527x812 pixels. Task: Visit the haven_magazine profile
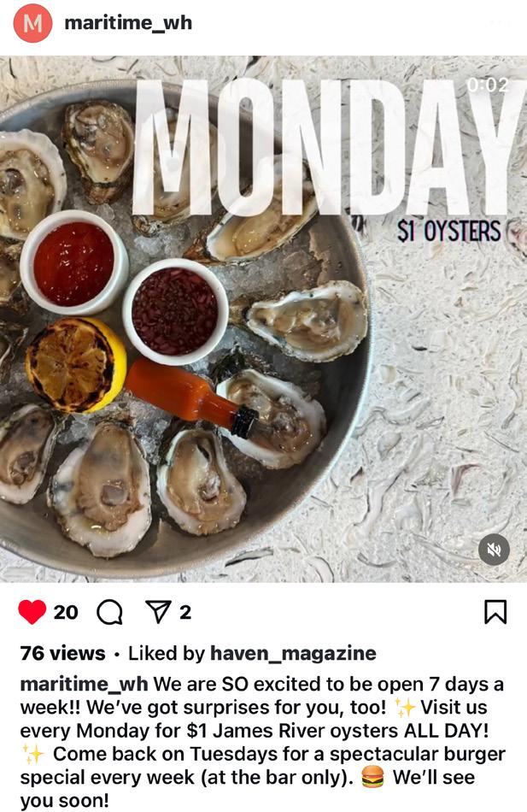coord(293,654)
